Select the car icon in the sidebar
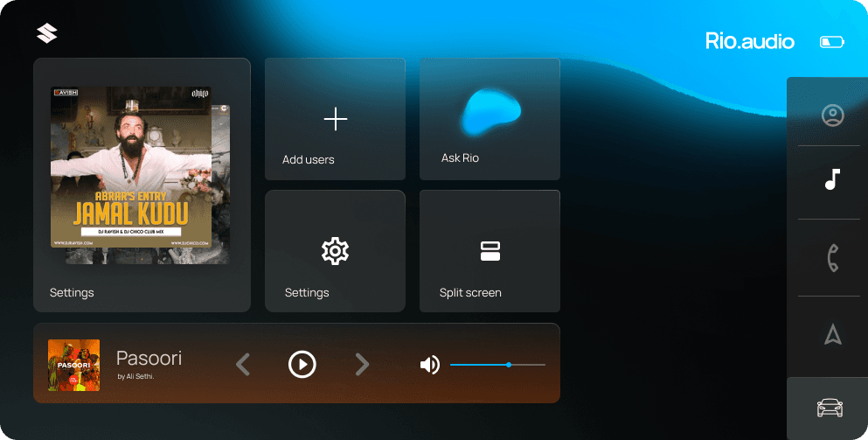Image resolution: width=868 pixels, height=440 pixels. point(830,408)
